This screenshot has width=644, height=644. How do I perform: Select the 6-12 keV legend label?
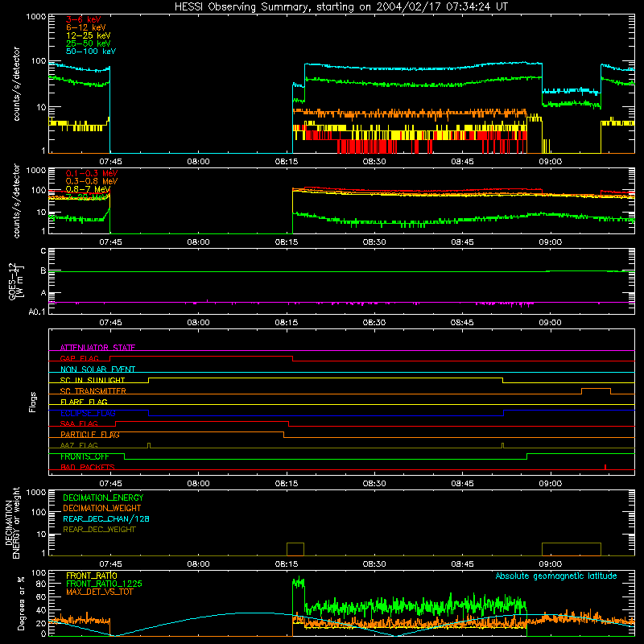86,27
